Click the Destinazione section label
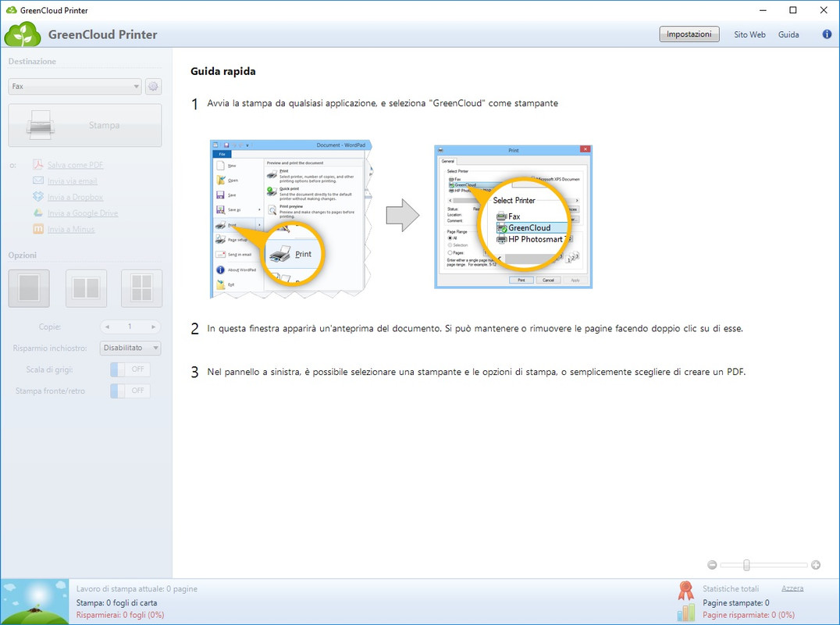840x625 pixels. 32,61
